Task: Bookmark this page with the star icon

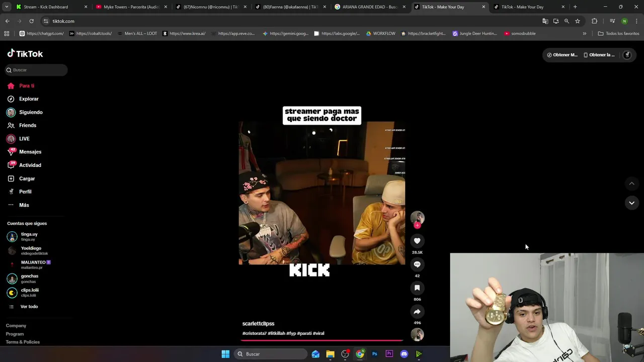Action: click(x=578, y=21)
